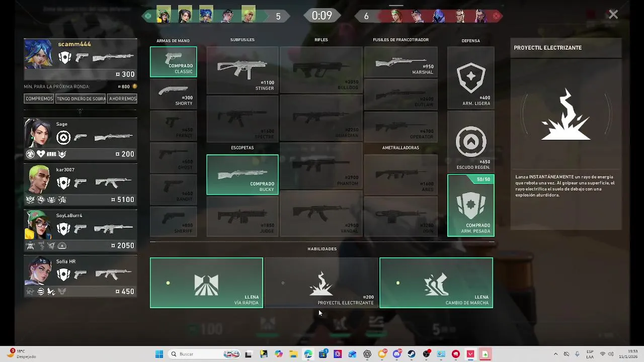This screenshot has width=644, height=362.
Task: Click Fusiles de Francotirador header
Action: coord(400,40)
